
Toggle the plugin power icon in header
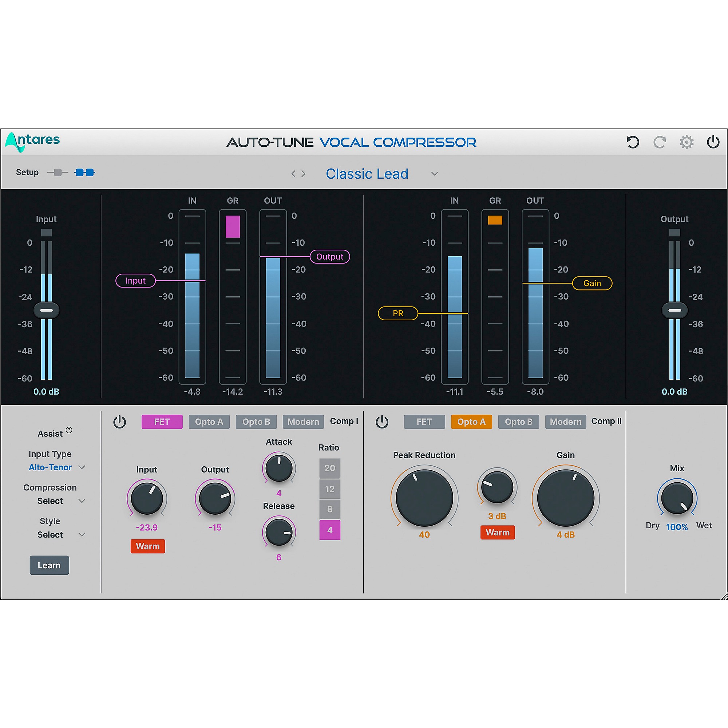click(713, 142)
